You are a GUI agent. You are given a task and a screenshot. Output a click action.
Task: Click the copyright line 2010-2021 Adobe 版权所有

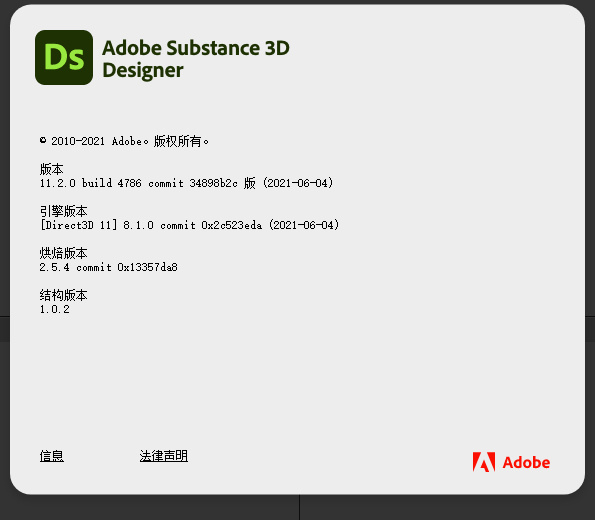pos(124,141)
